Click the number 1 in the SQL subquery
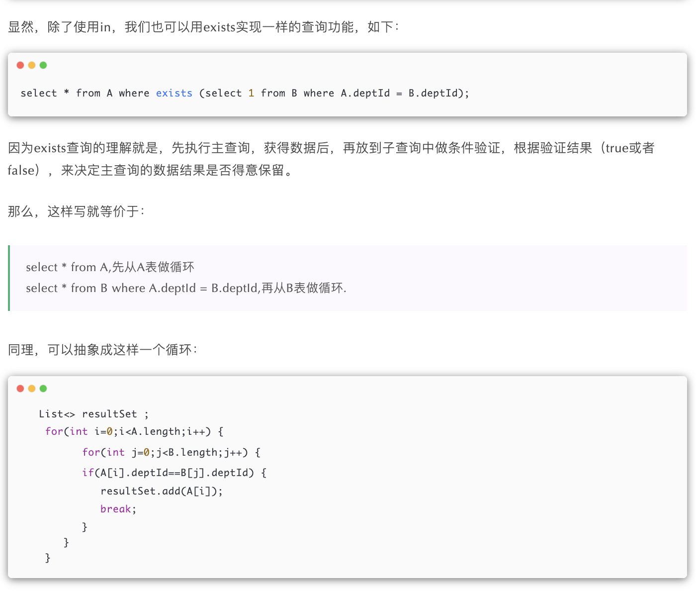The height and width of the screenshot is (592, 700). 251,94
